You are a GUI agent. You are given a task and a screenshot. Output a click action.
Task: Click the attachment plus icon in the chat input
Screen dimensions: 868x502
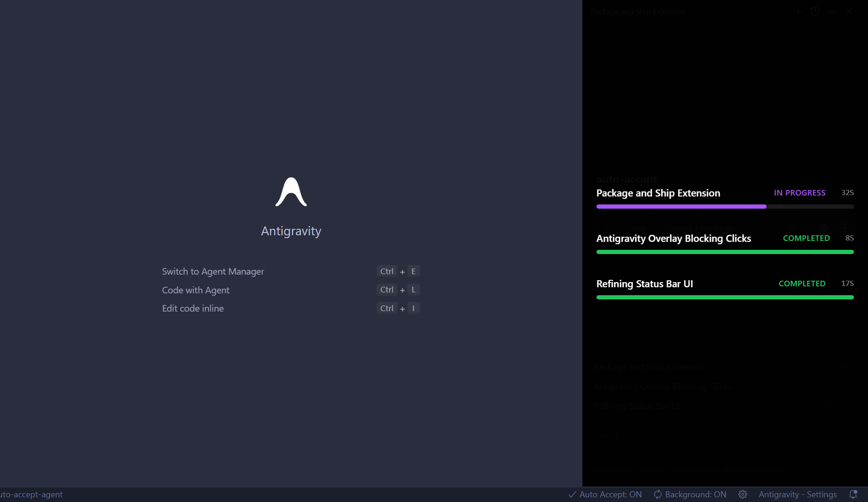click(607, 228)
